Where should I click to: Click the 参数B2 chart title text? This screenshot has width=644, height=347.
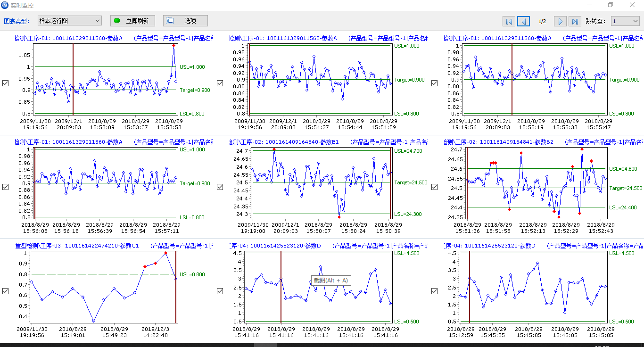point(498,142)
